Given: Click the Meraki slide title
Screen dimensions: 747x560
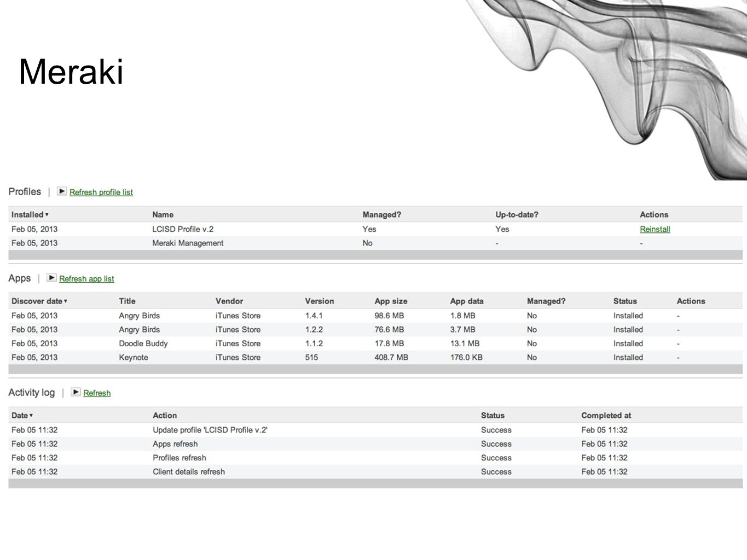Looking at the screenshot, I should 71,72.
